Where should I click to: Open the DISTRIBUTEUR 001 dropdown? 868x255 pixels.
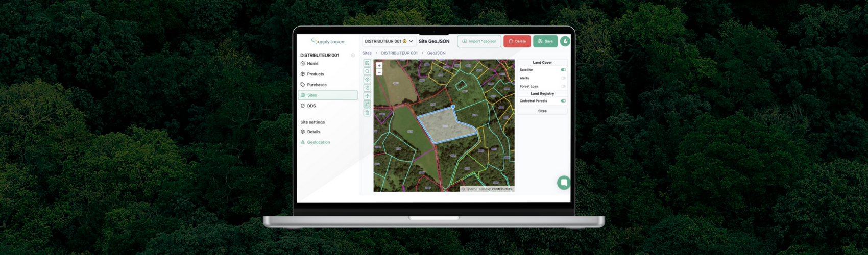click(389, 41)
